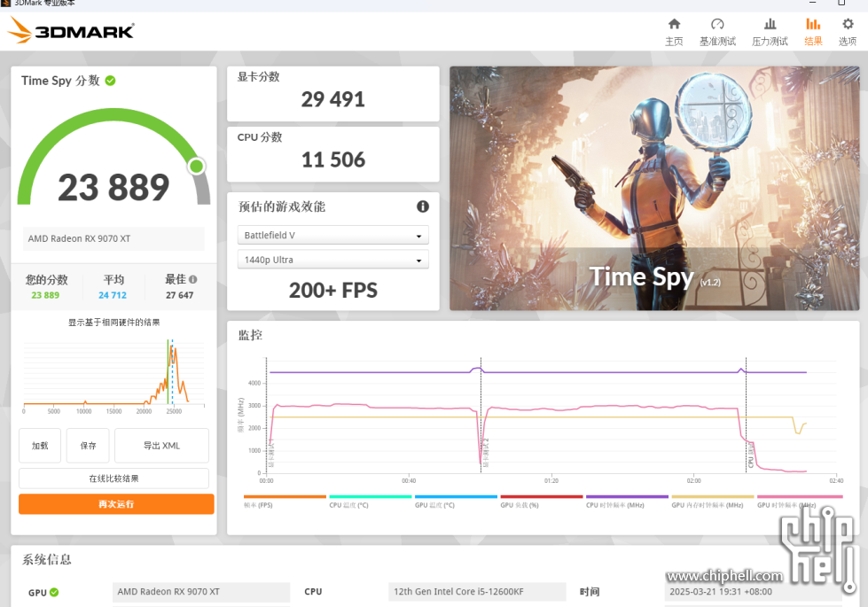Select the 结果 results chart icon
868x607 pixels.
[813, 24]
